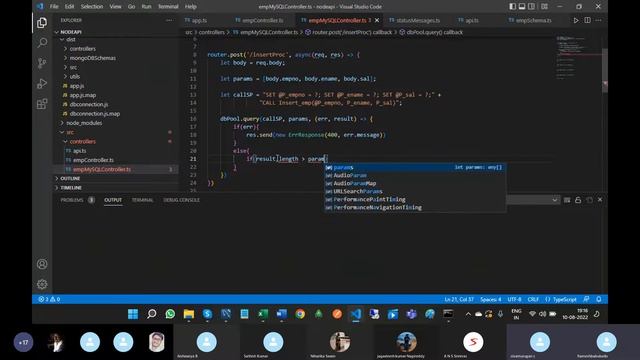Open the Help menu
Image resolution: width=640 pixels, height=360 pixels.
191,7
